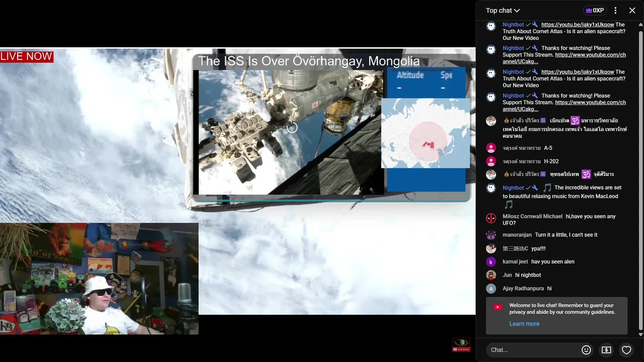Click manoranjan's avatar
Viewport: 644px width, 362px height.
(x=491, y=235)
